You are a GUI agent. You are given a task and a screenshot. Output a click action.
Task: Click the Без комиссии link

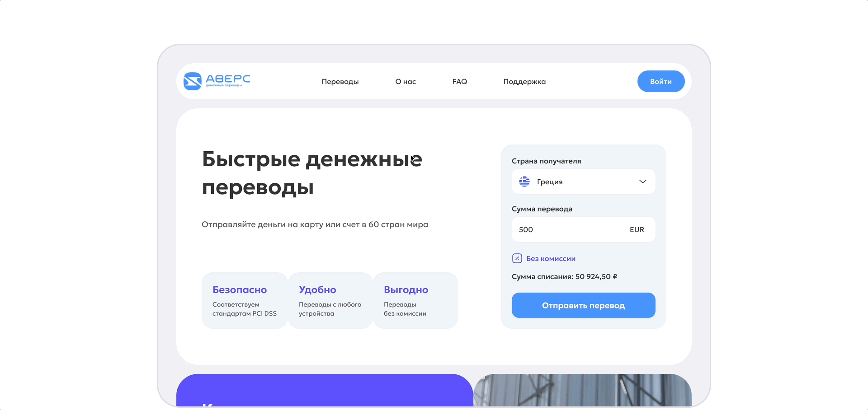point(551,259)
